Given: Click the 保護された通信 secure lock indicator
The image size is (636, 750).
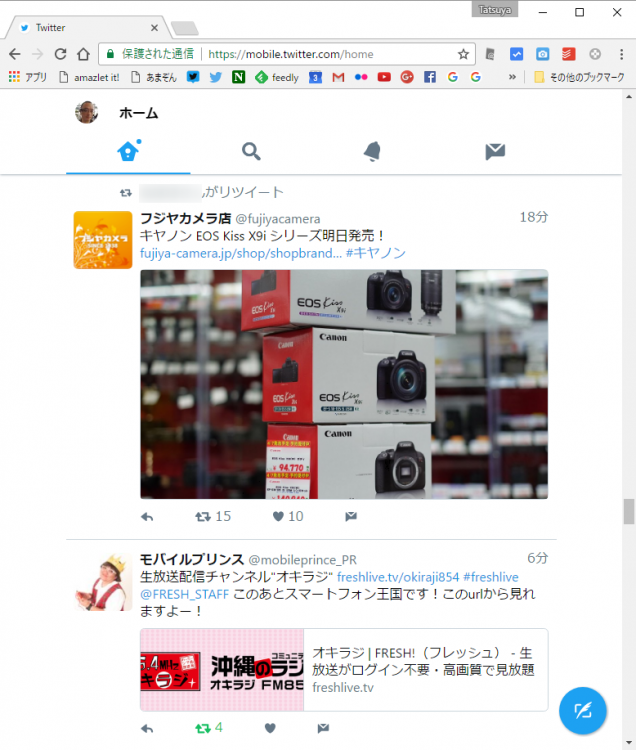Looking at the screenshot, I should click(150, 54).
